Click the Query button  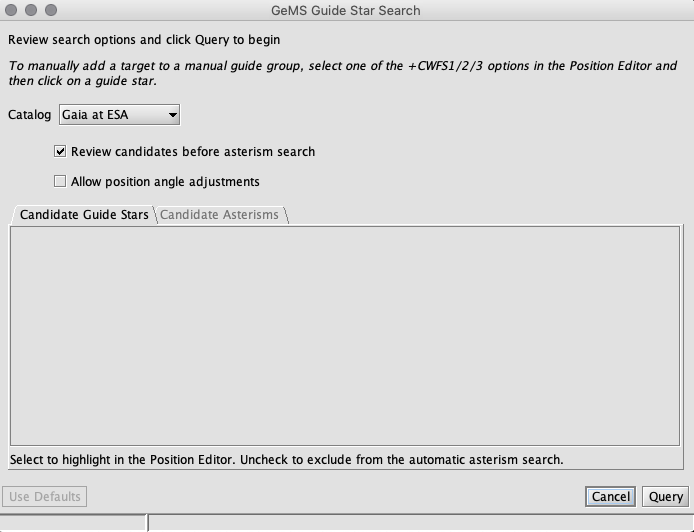click(666, 497)
